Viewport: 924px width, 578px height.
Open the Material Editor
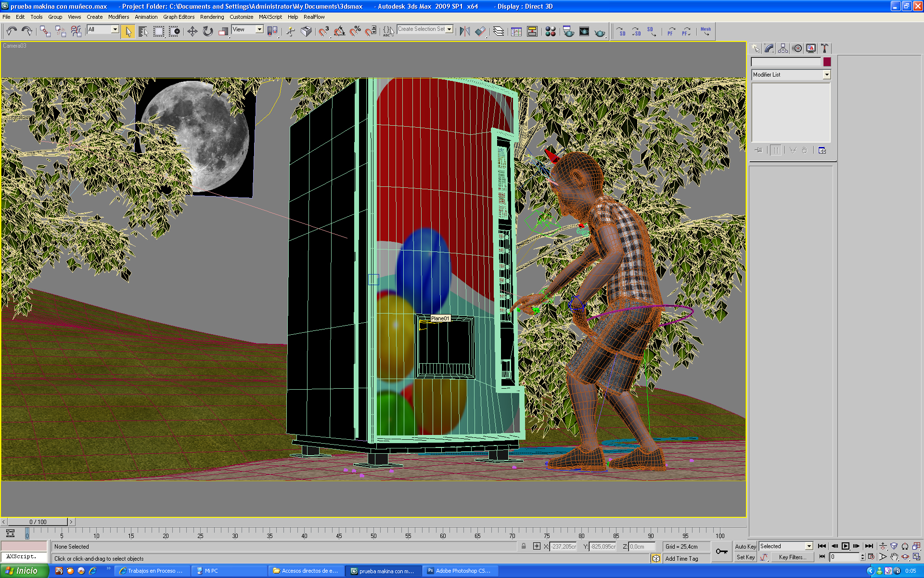pyautogui.click(x=551, y=32)
